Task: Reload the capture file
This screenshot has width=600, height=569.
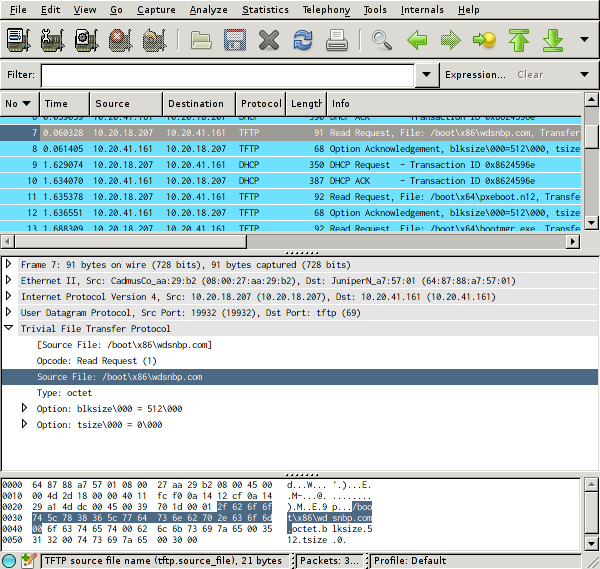Action: 302,41
